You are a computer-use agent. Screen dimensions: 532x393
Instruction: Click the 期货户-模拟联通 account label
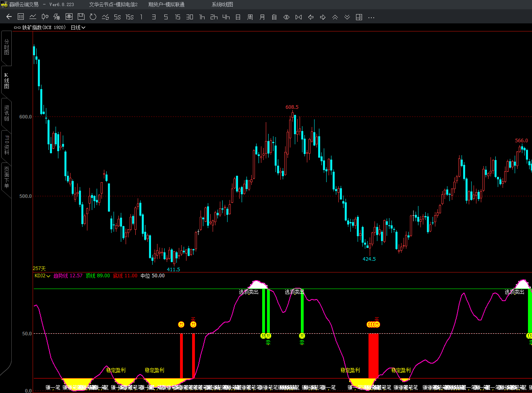[166, 4]
